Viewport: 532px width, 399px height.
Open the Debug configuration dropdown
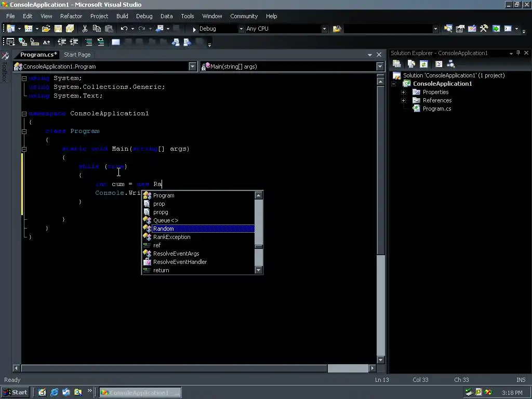point(241,29)
